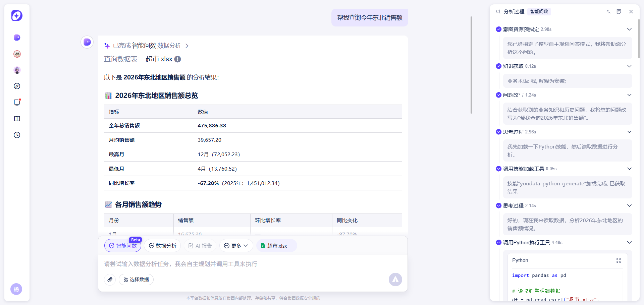This screenshot has width=644, height=305.
Task: Open the 更多 dropdown menu
Action: click(x=236, y=246)
